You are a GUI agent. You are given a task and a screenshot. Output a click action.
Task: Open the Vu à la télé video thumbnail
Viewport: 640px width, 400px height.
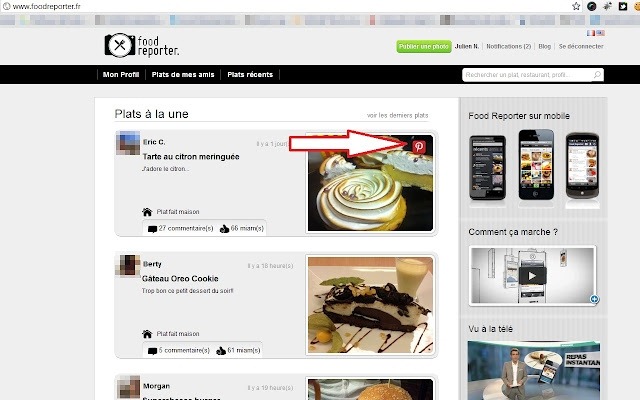tap(534, 371)
